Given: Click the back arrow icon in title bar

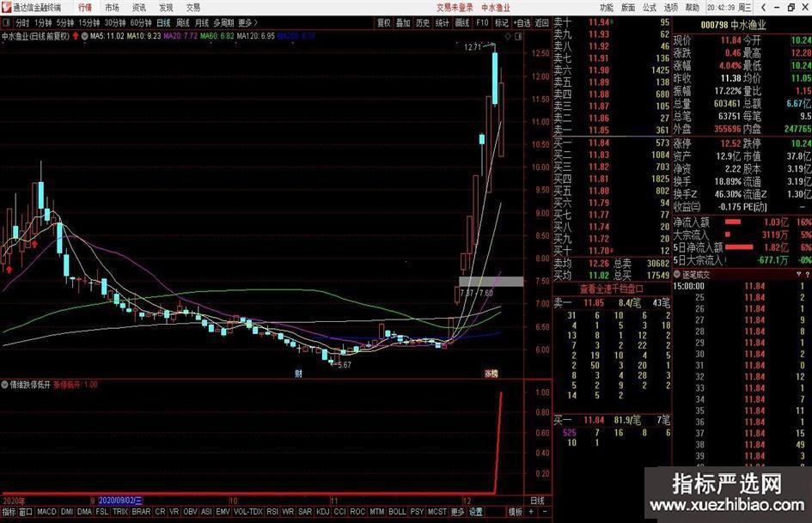Looking at the screenshot, I should coord(763,7).
